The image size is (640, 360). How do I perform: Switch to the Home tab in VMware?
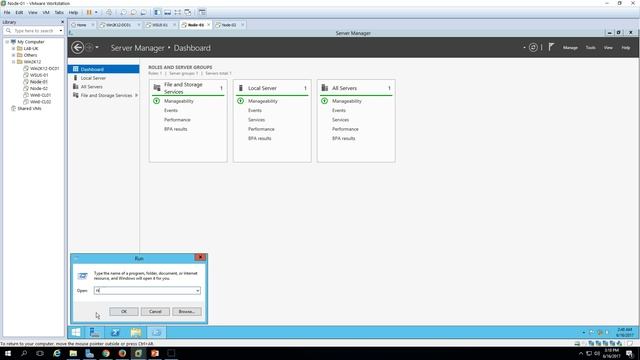(81, 25)
